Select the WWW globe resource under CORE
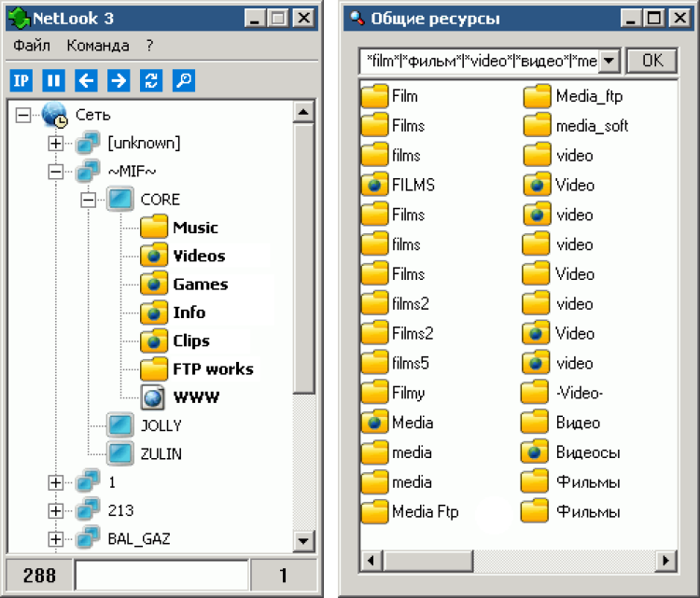This screenshot has height=598, width=700. tap(195, 397)
